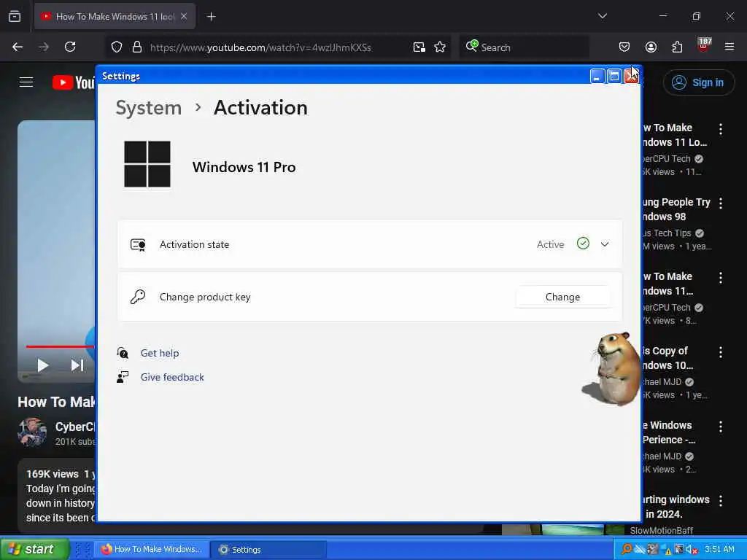747x560 pixels.
Task: Click the Firefox back arrow
Action: pyautogui.click(x=18, y=47)
